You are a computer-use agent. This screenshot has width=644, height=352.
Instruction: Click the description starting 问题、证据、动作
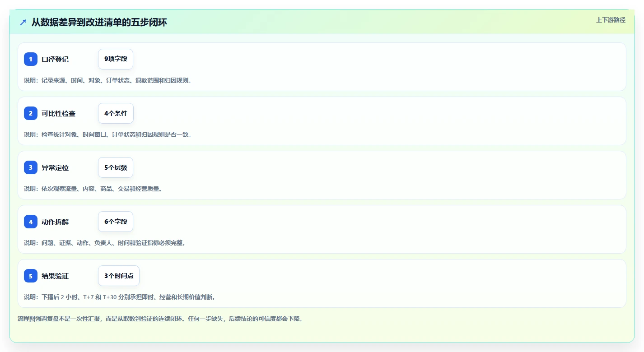[x=105, y=243]
